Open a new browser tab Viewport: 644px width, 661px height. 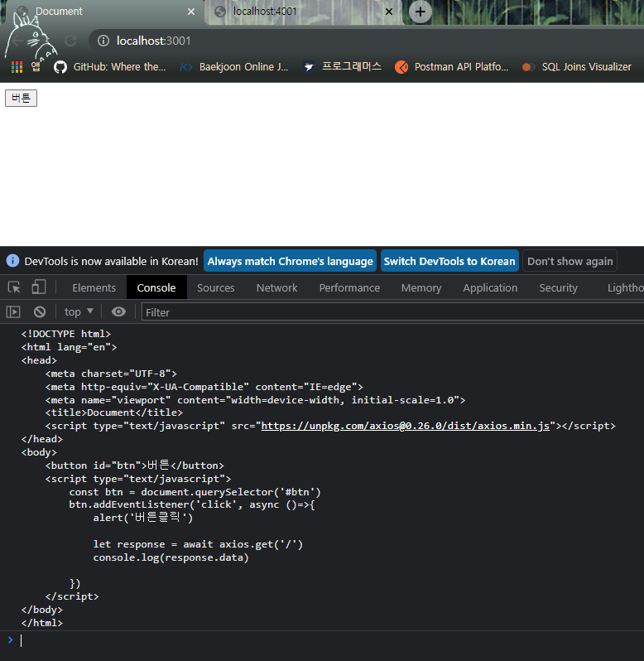click(421, 12)
